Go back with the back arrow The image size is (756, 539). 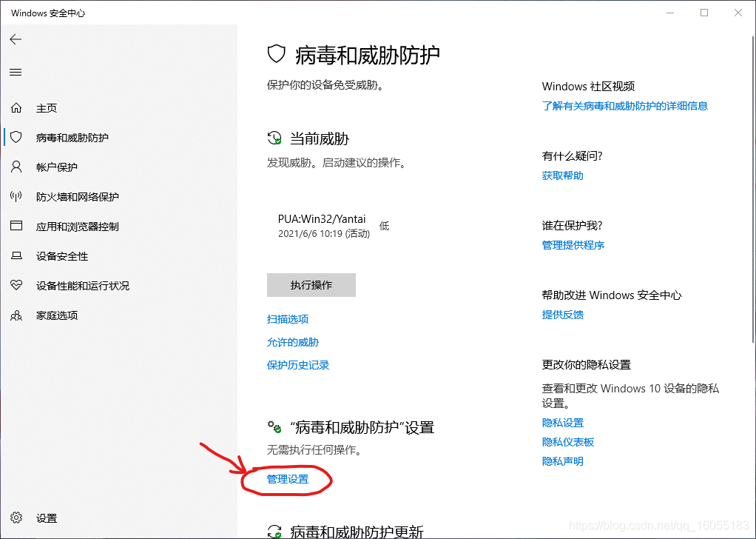point(16,39)
